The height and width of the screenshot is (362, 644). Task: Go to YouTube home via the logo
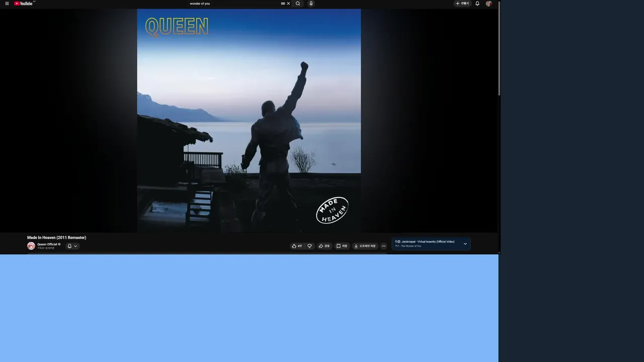point(24,4)
